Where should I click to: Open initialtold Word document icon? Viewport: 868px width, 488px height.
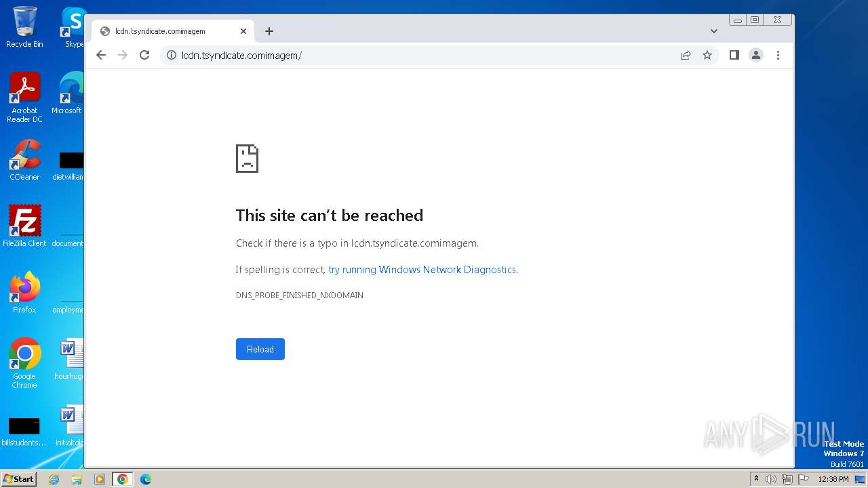click(69, 426)
